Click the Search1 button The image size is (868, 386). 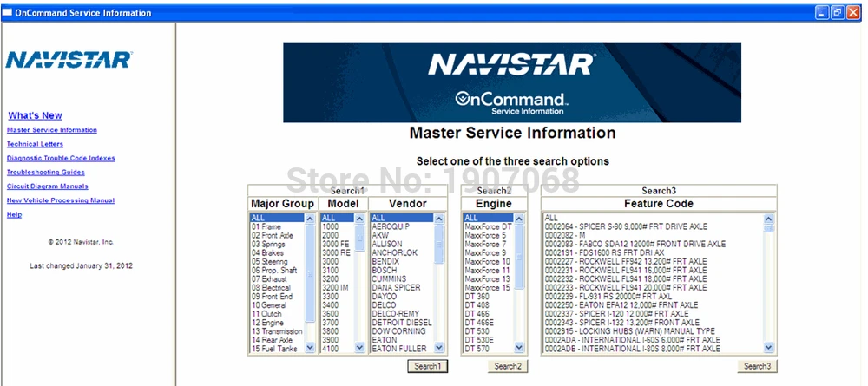(x=427, y=366)
